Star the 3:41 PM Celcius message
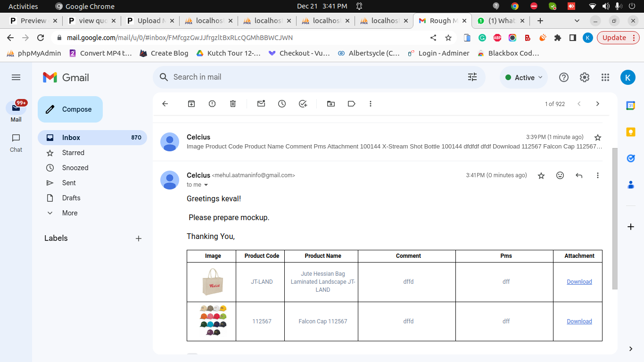Image resolution: width=644 pixels, height=362 pixels. click(x=541, y=175)
